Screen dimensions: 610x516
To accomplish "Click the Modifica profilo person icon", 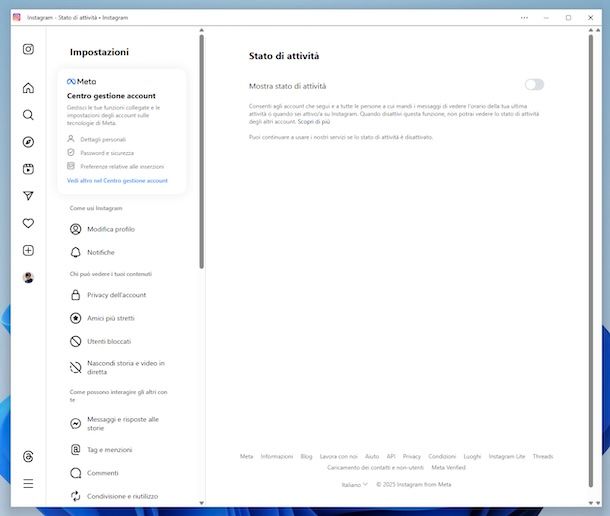I will [x=75, y=229].
